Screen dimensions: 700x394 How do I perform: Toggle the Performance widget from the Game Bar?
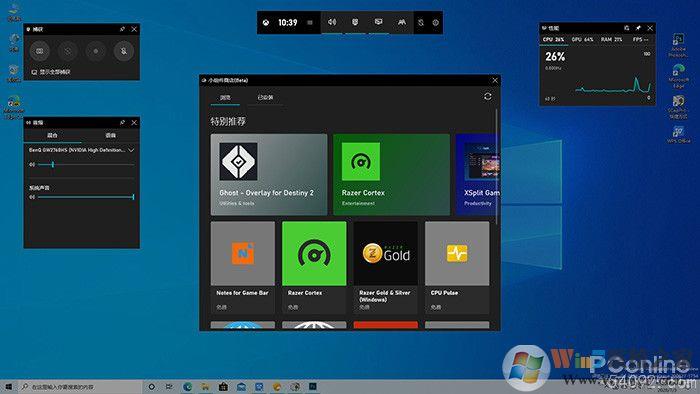(x=379, y=22)
